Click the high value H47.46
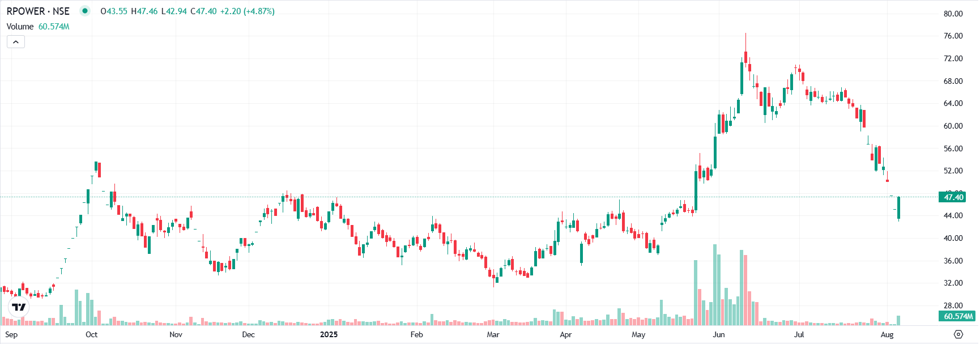This screenshot has height=344, width=980. 144,11
